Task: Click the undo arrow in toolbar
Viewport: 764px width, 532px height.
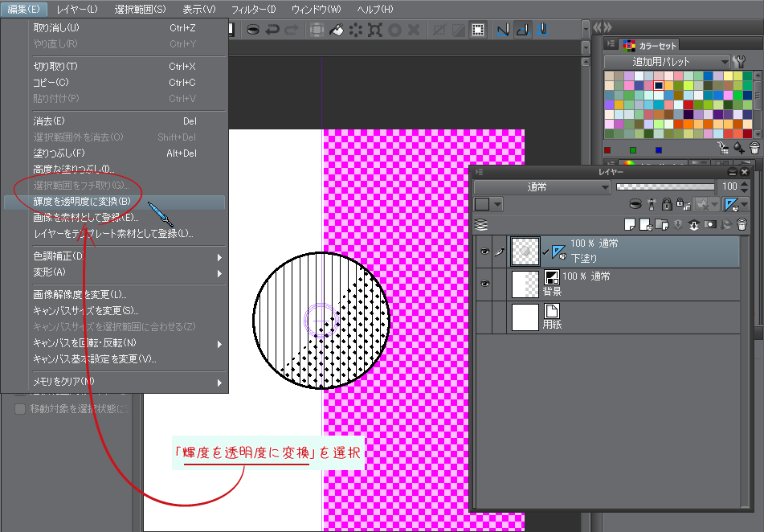Action: point(272,31)
